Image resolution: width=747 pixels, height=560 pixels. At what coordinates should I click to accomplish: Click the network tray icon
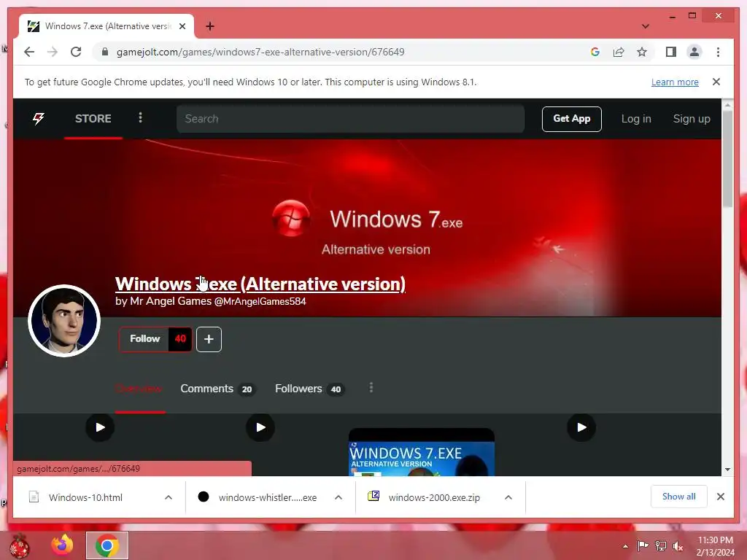click(660, 545)
